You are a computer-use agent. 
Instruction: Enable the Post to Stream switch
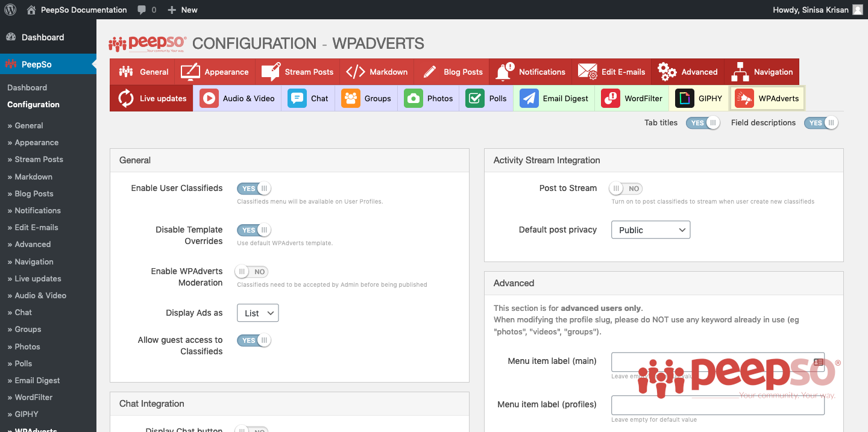(x=626, y=189)
